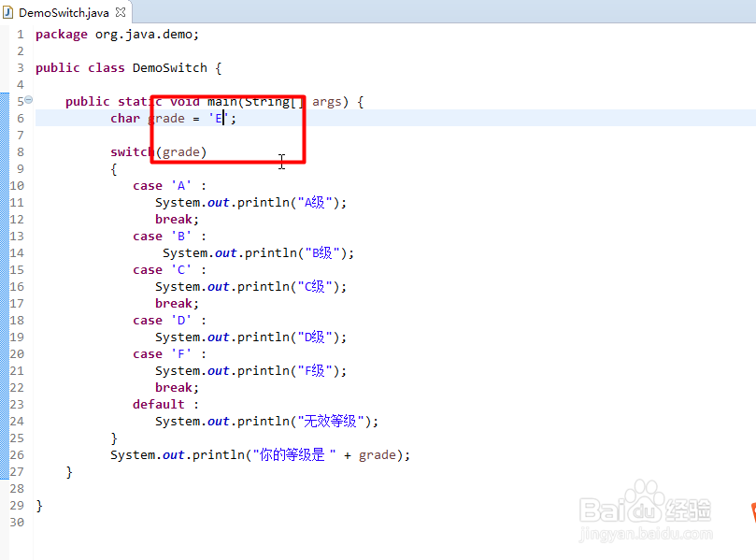Click string "你的等级是 " on line 26
756x560 pixels.
(294, 455)
